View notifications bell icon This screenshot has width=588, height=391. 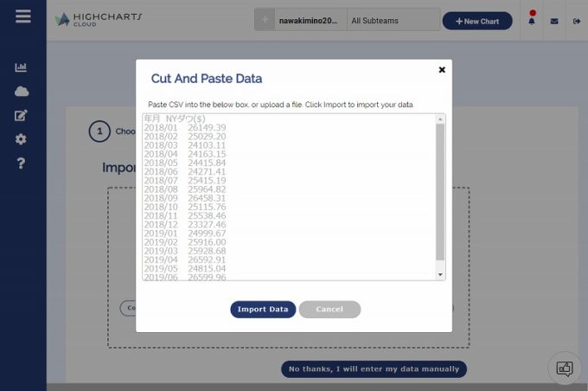[532, 21]
